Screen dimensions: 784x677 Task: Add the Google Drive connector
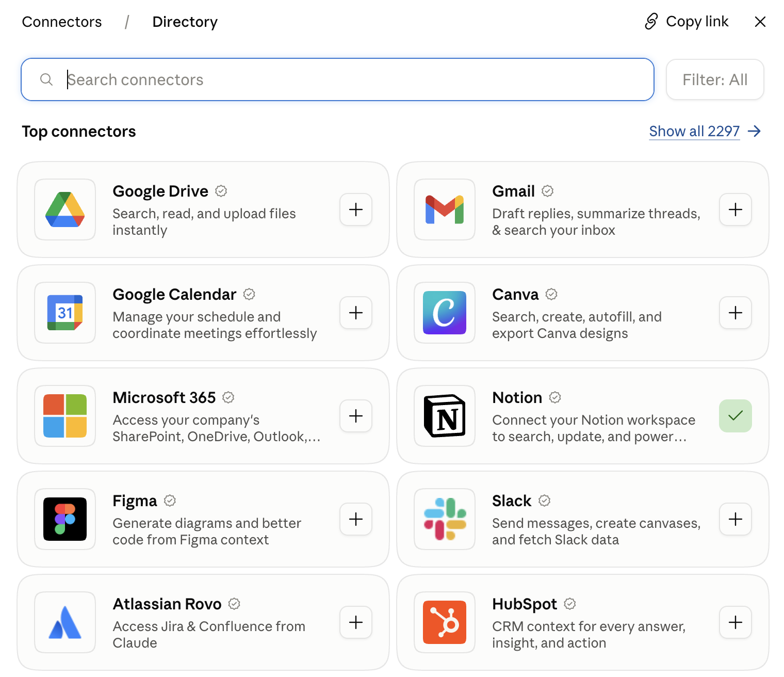356,209
